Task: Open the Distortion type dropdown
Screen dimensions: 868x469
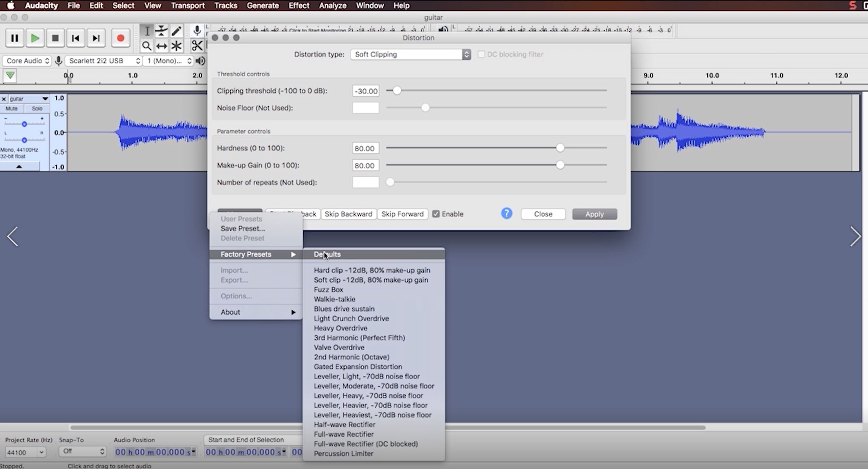Action: (x=410, y=54)
